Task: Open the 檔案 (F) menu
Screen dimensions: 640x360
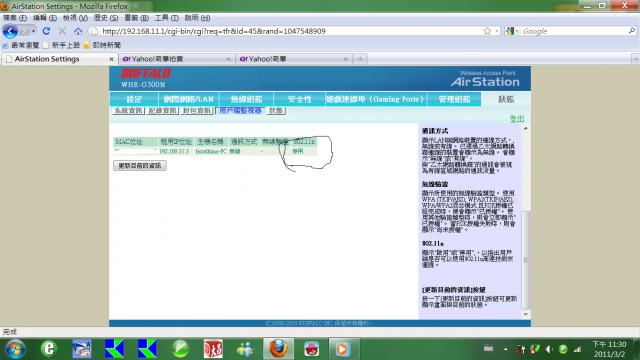Action: coord(15,18)
